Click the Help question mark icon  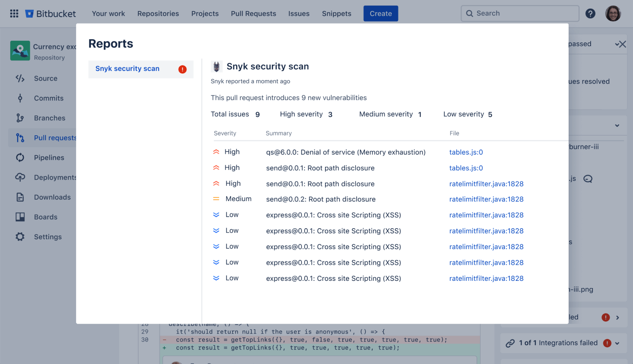click(x=591, y=13)
